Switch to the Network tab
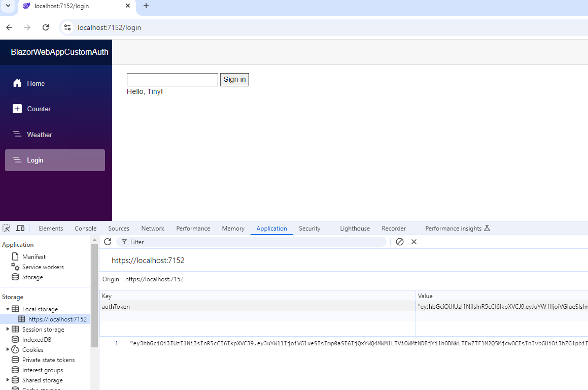This screenshot has width=588, height=390. [153, 228]
